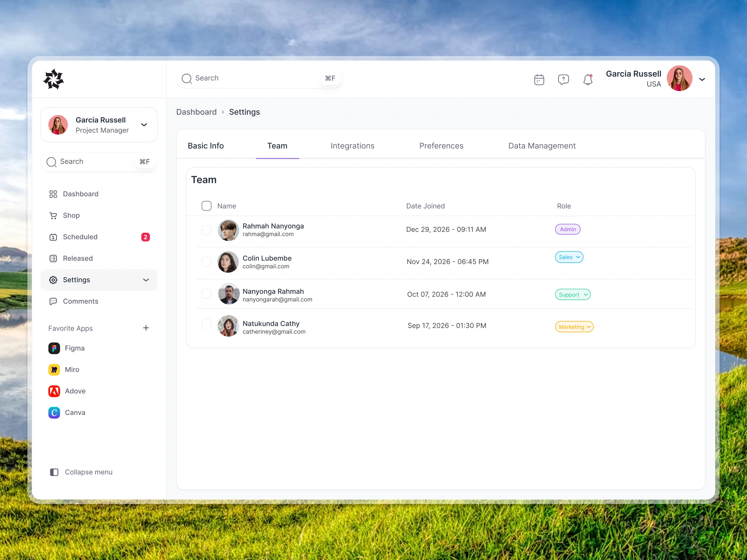Screen dimensions: 747x560
Task: Open the Integrations tab
Action: click(352, 146)
